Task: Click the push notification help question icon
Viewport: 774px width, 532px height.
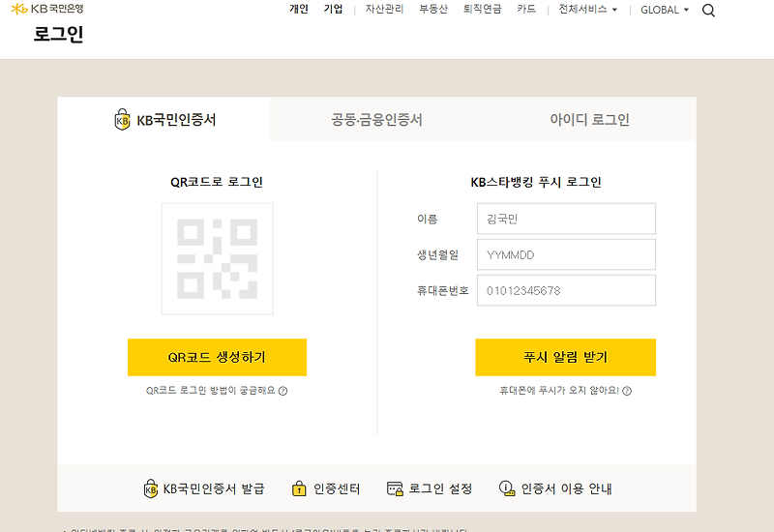Action: point(627,391)
